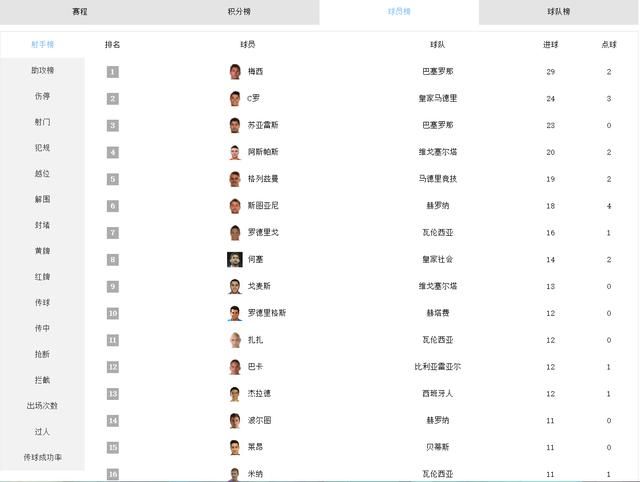The image size is (640, 482).
Task: Click Messi's (梅西) avatar photo
Action: tap(235, 72)
